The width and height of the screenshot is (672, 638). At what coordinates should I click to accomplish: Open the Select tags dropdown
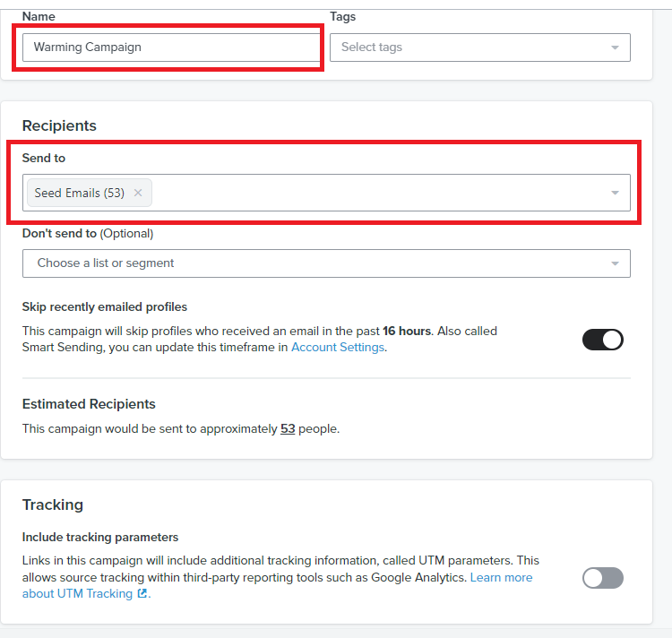pyautogui.click(x=480, y=47)
